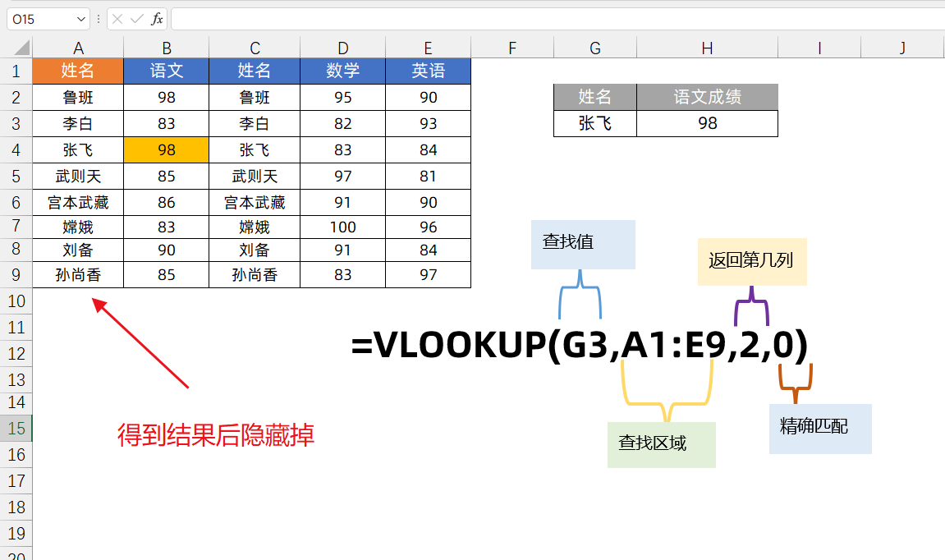Click the blue 查找值 text box
Screen dimensions: 945x560
(x=583, y=244)
